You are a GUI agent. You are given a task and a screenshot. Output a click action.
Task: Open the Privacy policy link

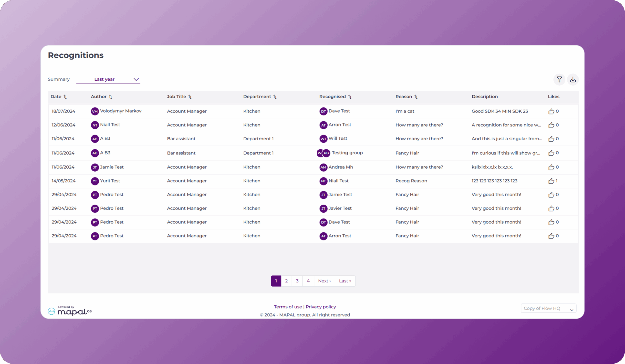[x=321, y=307]
